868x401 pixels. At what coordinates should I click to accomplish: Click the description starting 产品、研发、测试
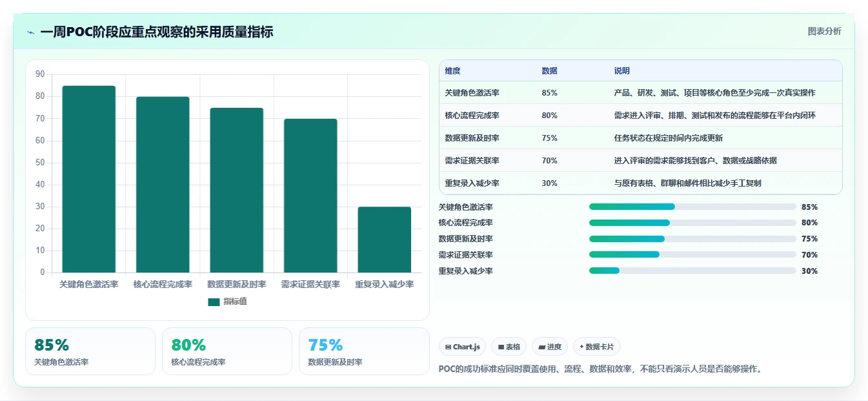click(x=714, y=93)
